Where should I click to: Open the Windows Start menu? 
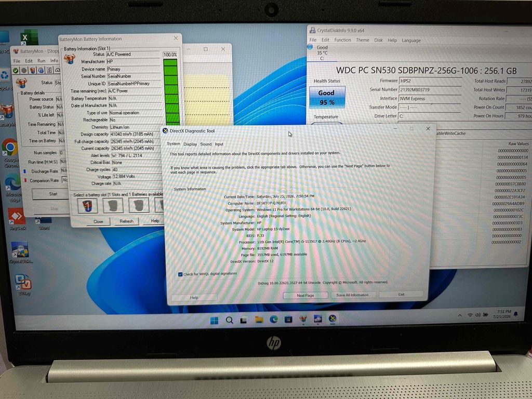(x=214, y=320)
